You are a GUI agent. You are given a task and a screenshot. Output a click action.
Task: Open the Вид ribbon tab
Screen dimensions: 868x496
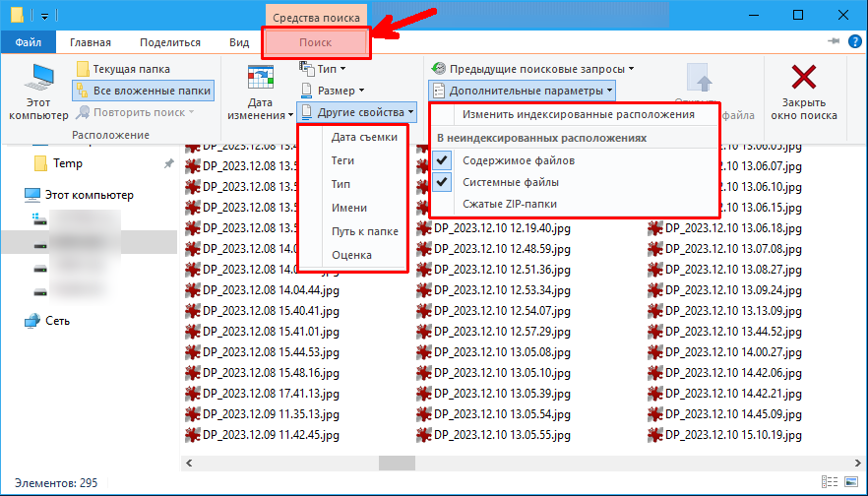click(238, 42)
